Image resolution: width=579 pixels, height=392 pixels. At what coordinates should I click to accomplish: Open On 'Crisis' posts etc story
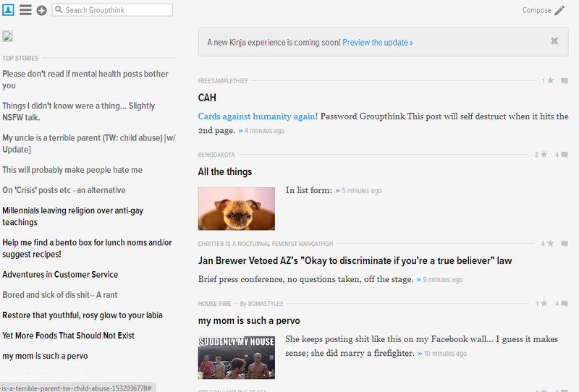(64, 190)
